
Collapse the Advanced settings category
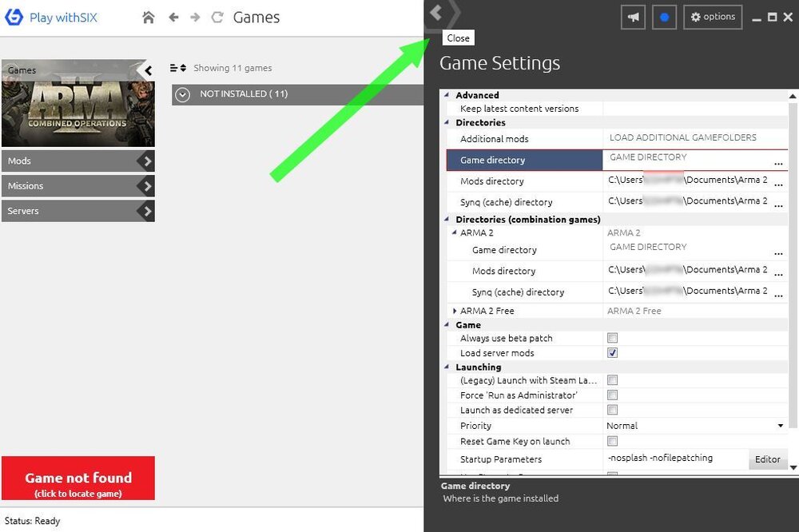[x=447, y=95]
